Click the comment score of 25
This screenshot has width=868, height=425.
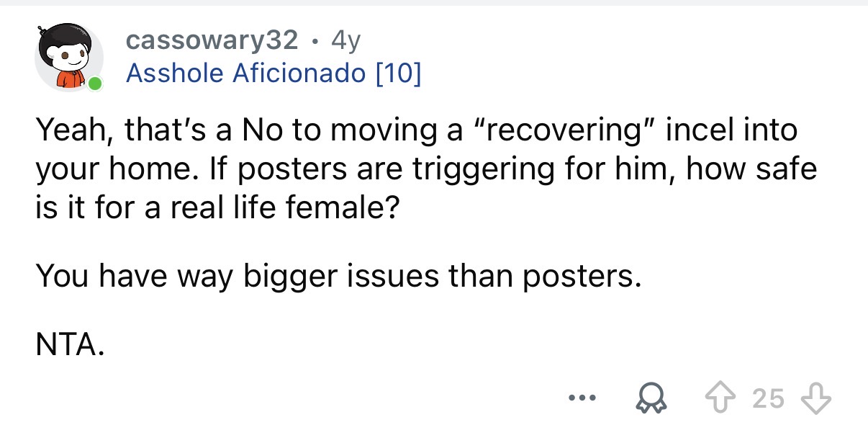coord(769,397)
